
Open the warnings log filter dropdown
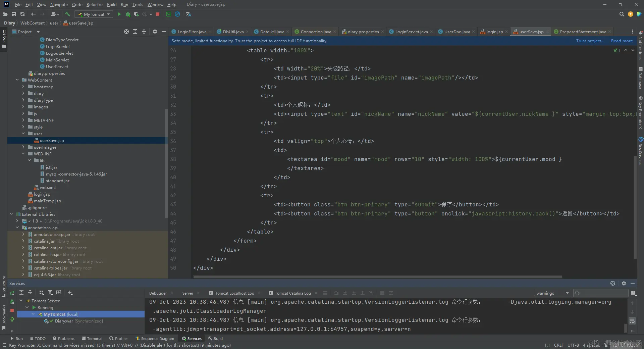tap(553, 293)
